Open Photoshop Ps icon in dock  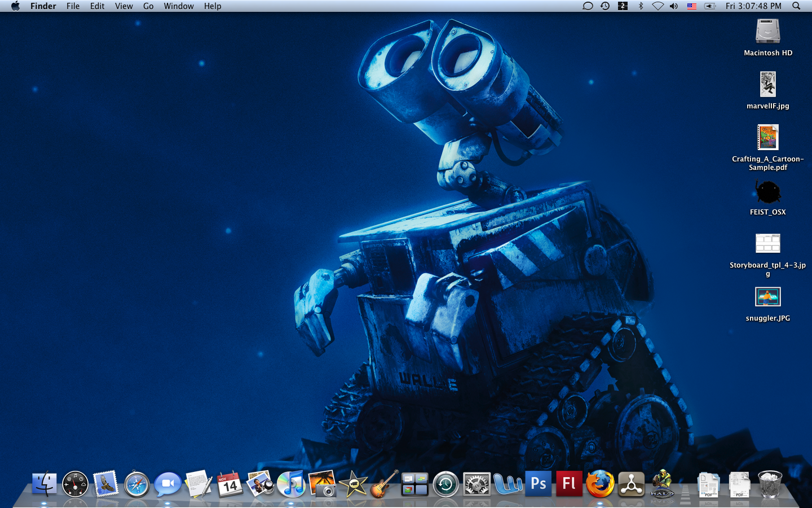539,484
